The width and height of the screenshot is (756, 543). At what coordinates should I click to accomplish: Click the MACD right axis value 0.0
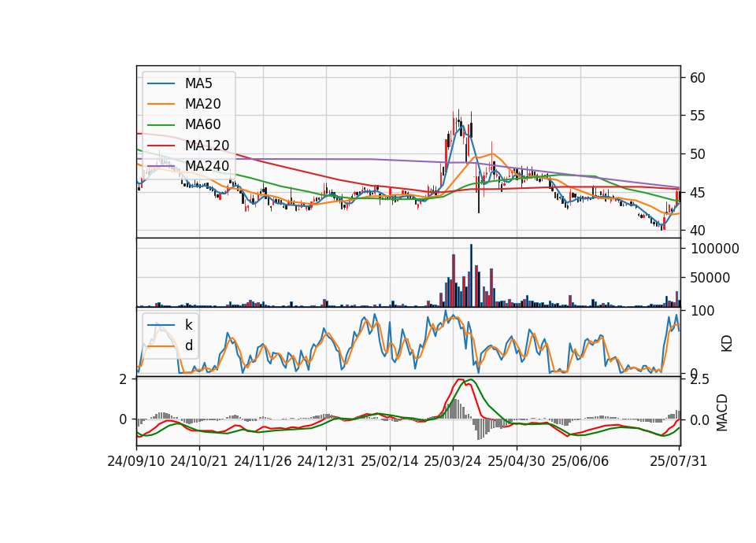[699, 420]
